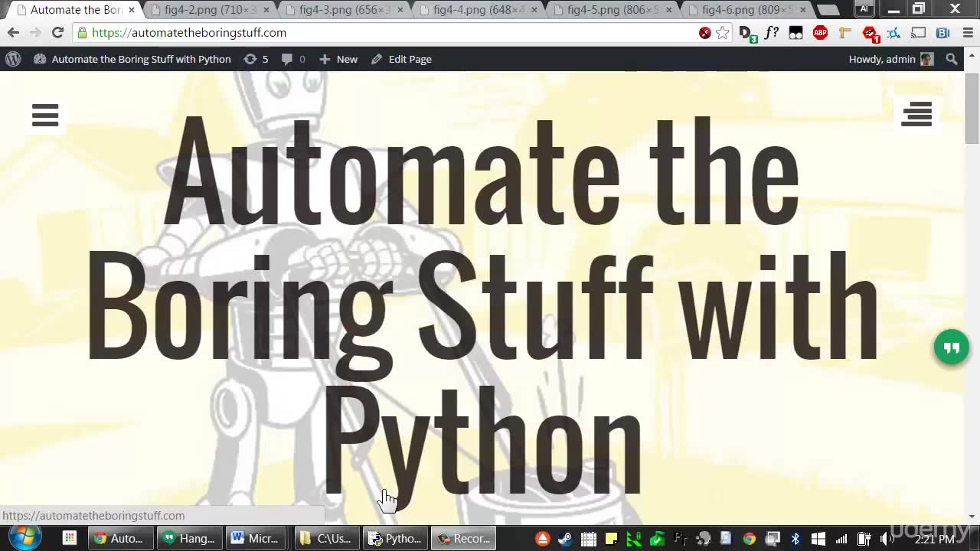Click the Bluetooth tray icon
The image size is (980, 551).
(795, 539)
